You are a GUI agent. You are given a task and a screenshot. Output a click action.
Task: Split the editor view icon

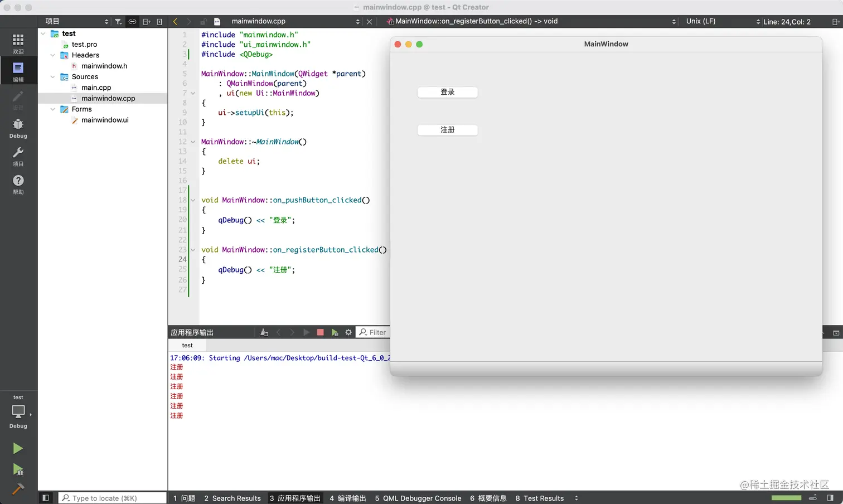836,22
